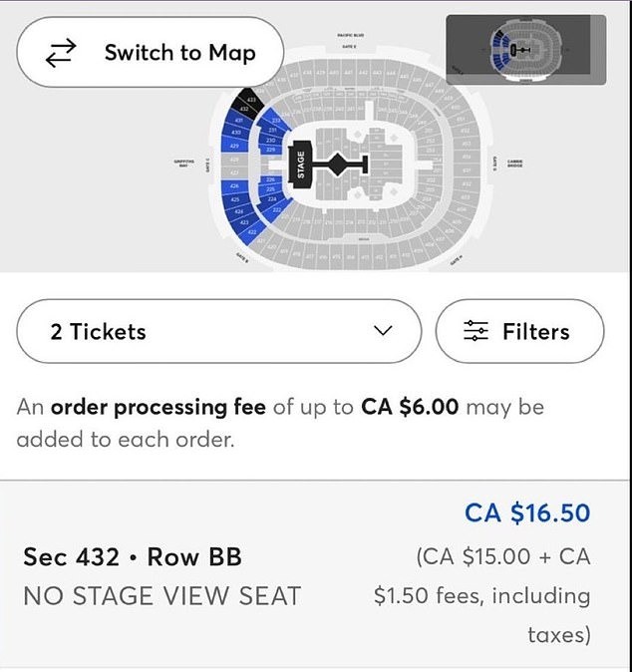Expand the 2 Tickets quantity dropdown
Image resolution: width=632 pixels, height=672 pixels.
[x=218, y=331]
